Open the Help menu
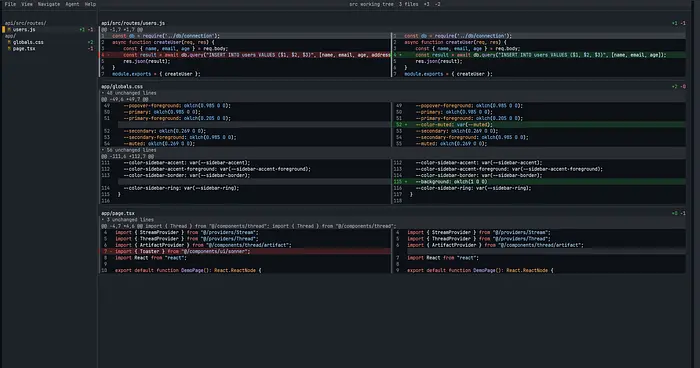Viewport: 700px width, 368px height. (x=90, y=4)
